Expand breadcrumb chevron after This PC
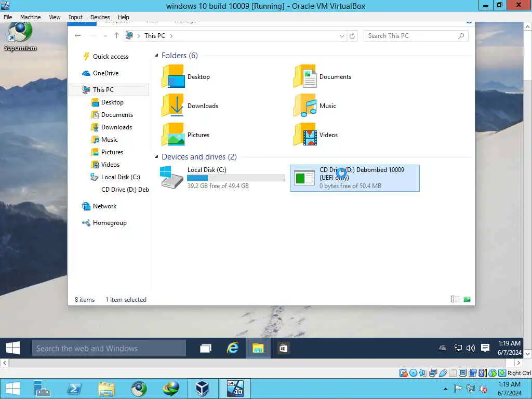This screenshot has width=532, height=399. click(171, 36)
